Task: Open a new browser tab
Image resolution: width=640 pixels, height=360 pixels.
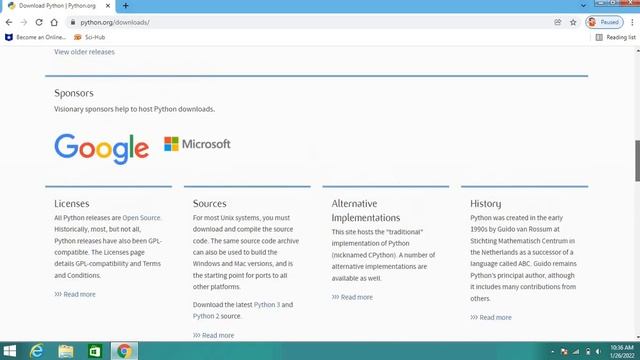Action: [x=126, y=6]
